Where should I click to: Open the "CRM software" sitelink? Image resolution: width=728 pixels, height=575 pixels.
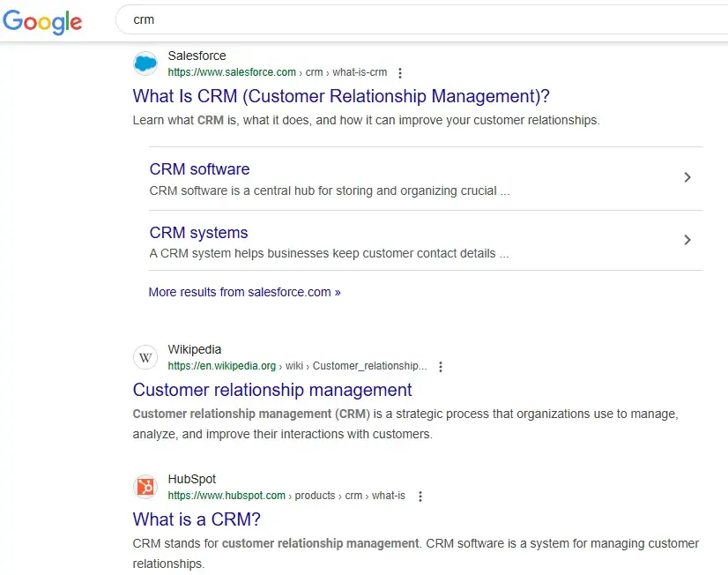tap(199, 169)
